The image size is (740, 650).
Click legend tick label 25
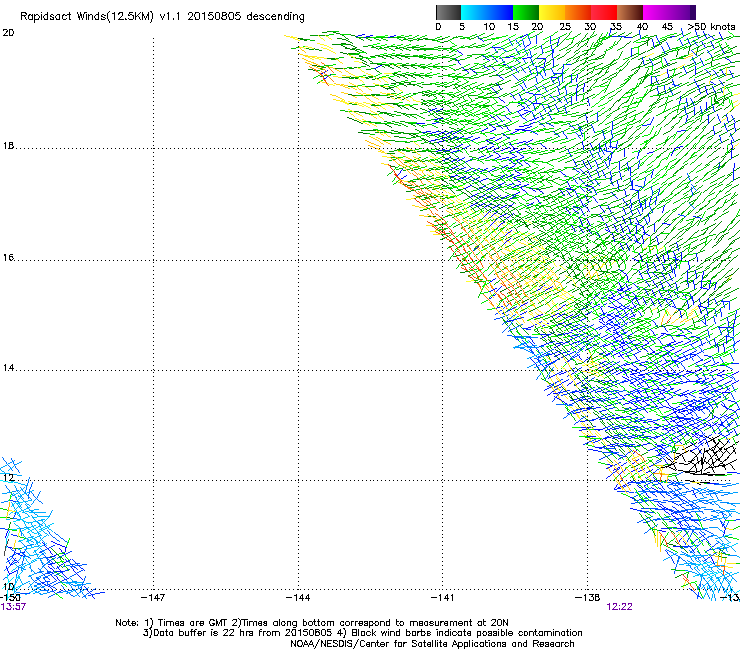click(x=565, y=27)
